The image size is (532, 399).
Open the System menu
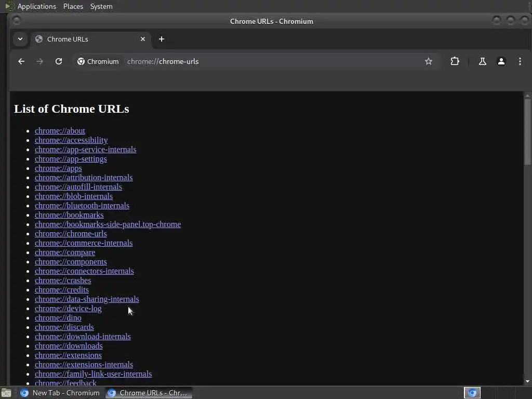click(x=101, y=6)
